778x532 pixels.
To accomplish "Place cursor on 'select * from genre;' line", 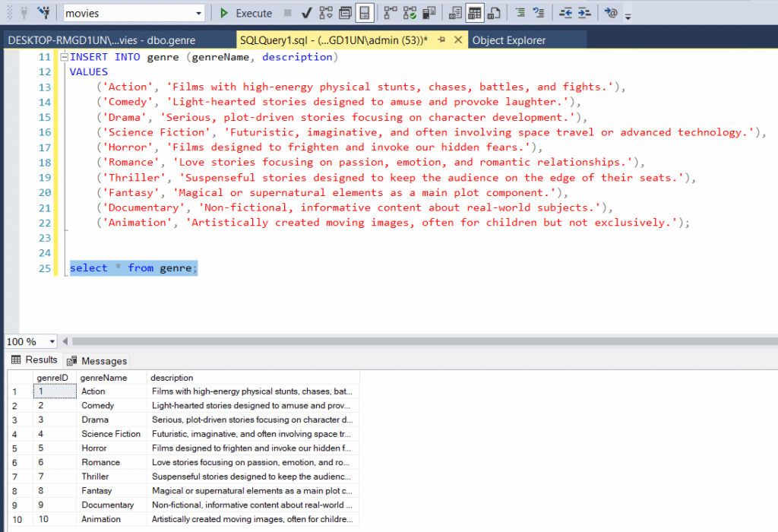I will coord(134,268).
